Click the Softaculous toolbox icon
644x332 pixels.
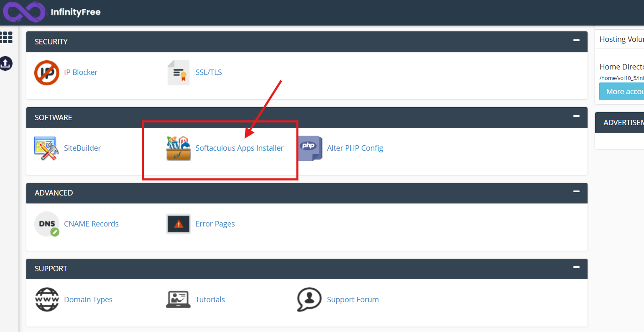(179, 148)
